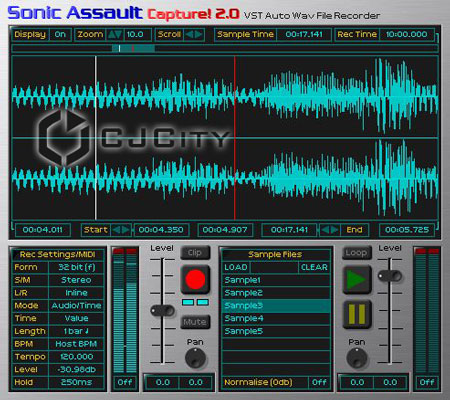Select Sample5 in the file list
This screenshot has height=400, width=450.
tap(276, 331)
